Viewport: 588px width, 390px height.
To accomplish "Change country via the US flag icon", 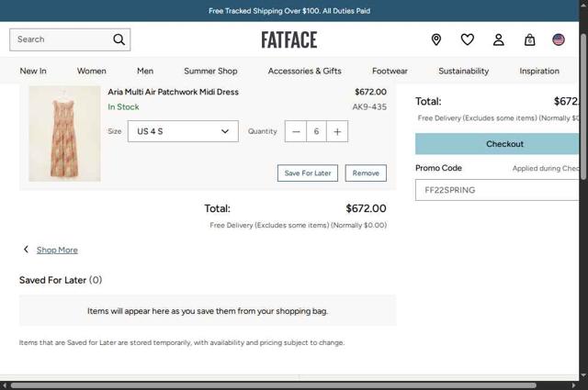I will click(559, 39).
